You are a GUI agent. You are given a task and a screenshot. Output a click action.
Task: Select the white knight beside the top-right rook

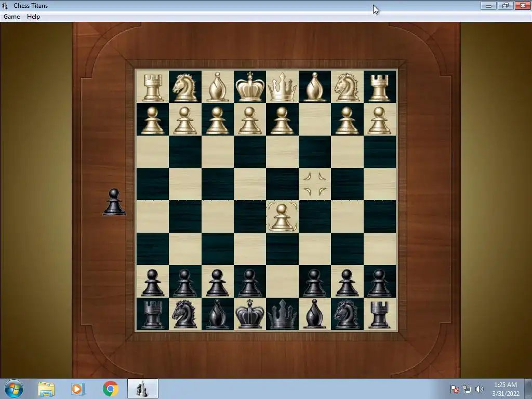(x=347, y=87)
